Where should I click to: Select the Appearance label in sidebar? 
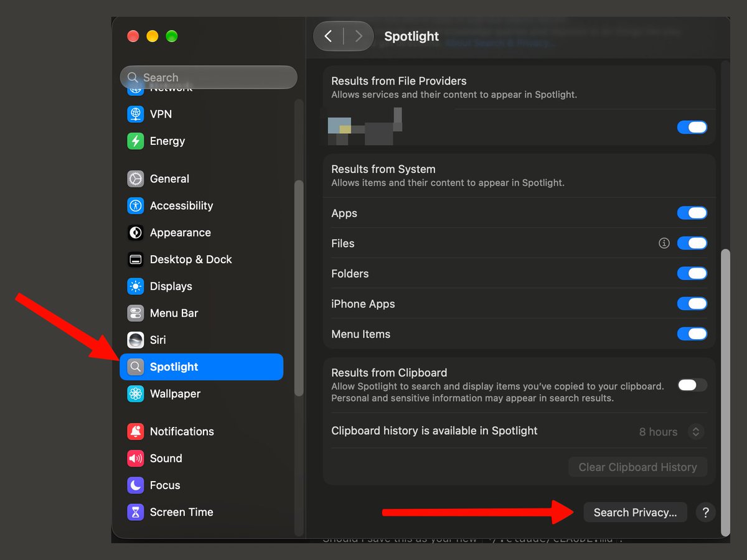click(x=181, y=233)
